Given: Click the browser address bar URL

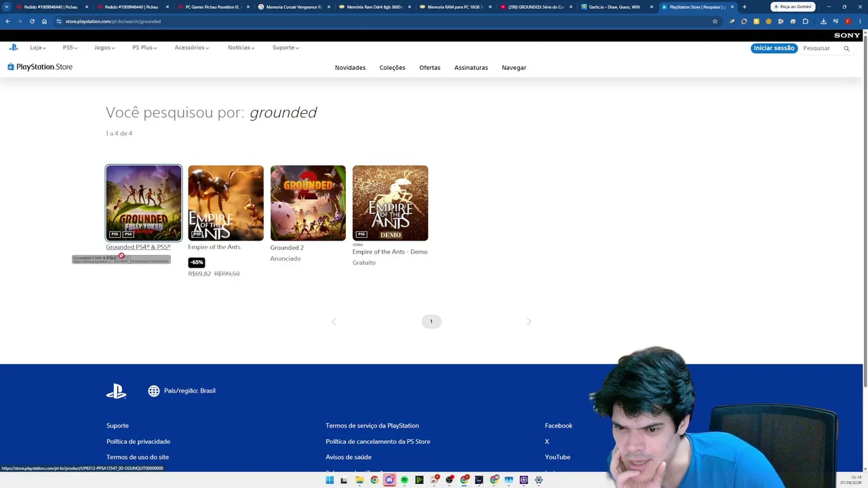Looking at the screenshot, I should pos(113,21).
